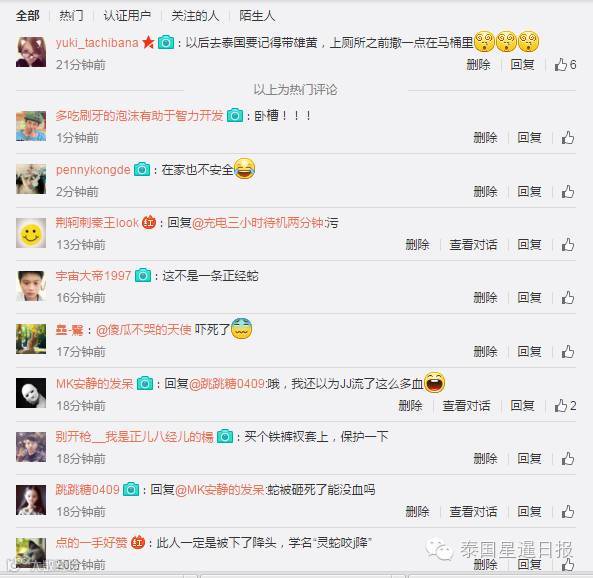Like the 卧槽！！！ comment

click(x=568, y=138)
